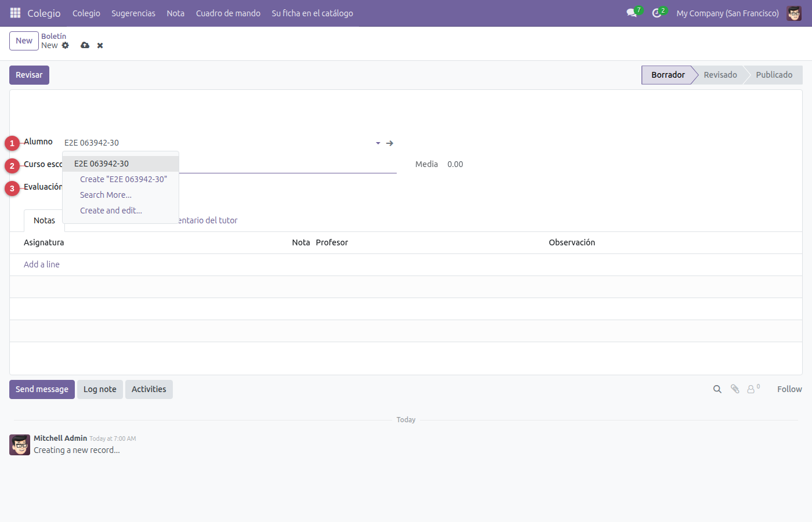This screenshot has width=812, height=522.
Task: Open the Nota menu
Action: (176, 13)
